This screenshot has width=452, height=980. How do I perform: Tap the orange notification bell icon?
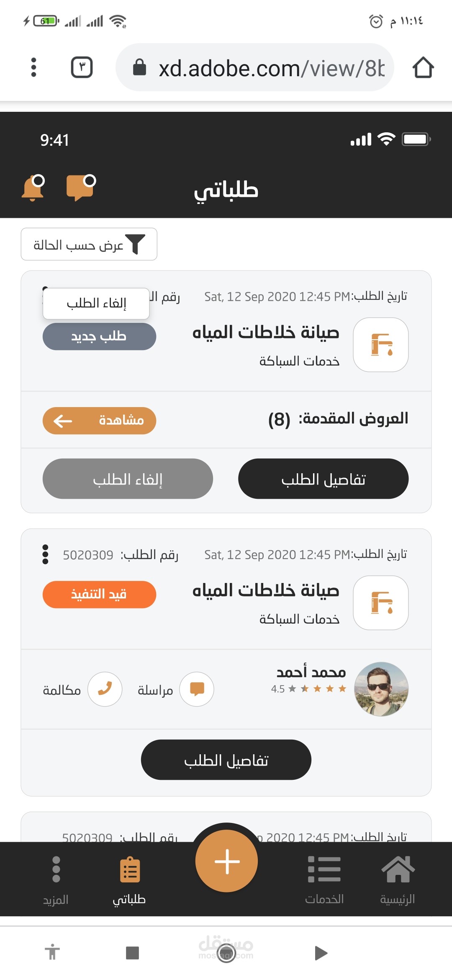click(x=33, y=188)
